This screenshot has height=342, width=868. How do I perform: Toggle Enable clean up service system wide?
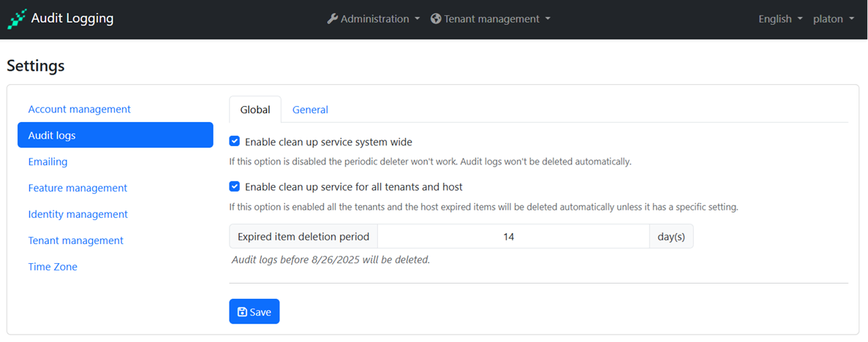pyautogui.click(x=235, y=142)
